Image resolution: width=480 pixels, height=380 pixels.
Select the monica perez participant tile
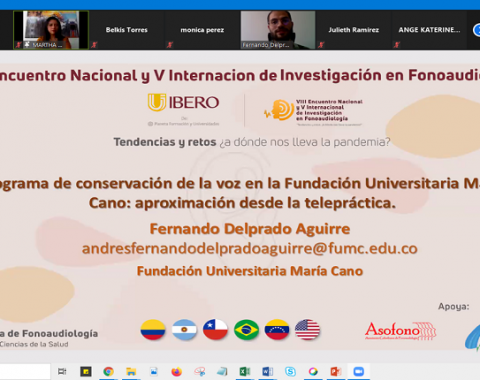pyautogui.click(x=202, y=30)
